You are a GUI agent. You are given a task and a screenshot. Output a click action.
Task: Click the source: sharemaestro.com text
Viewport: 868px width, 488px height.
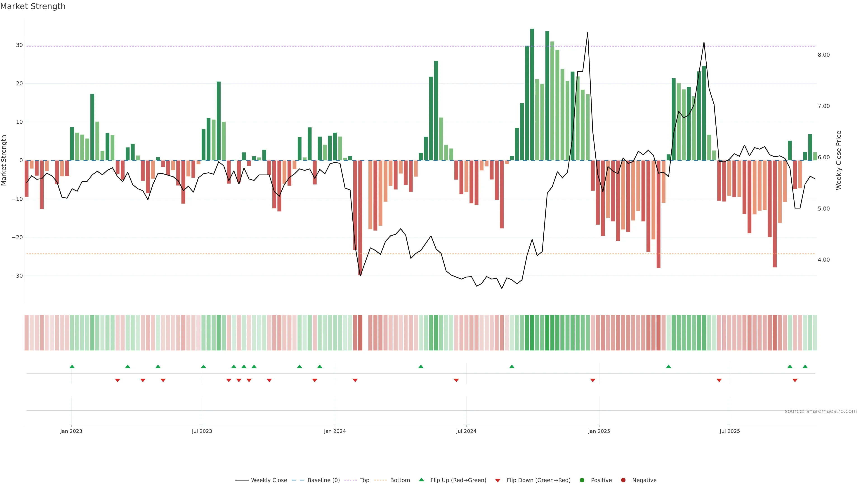(x=821, y=411)
